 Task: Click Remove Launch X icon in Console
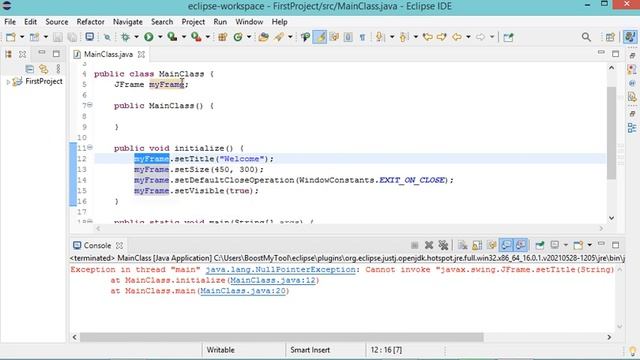(429, 245)
